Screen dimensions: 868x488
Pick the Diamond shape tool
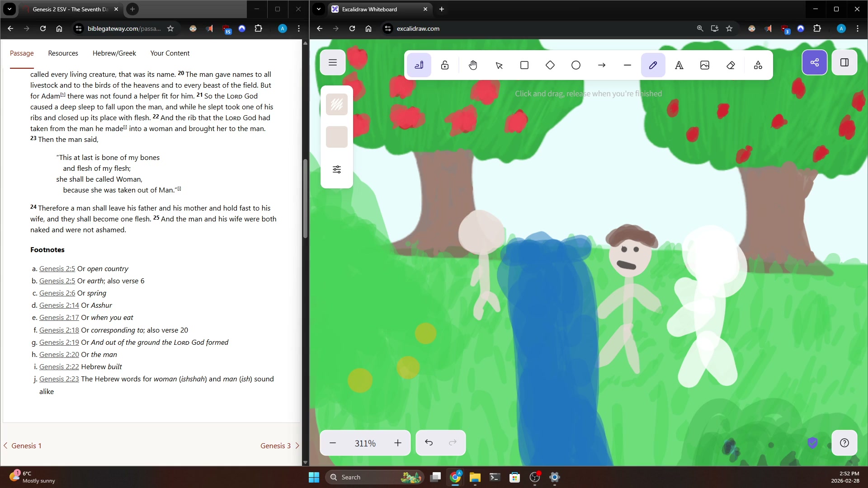tap(550, 65)
